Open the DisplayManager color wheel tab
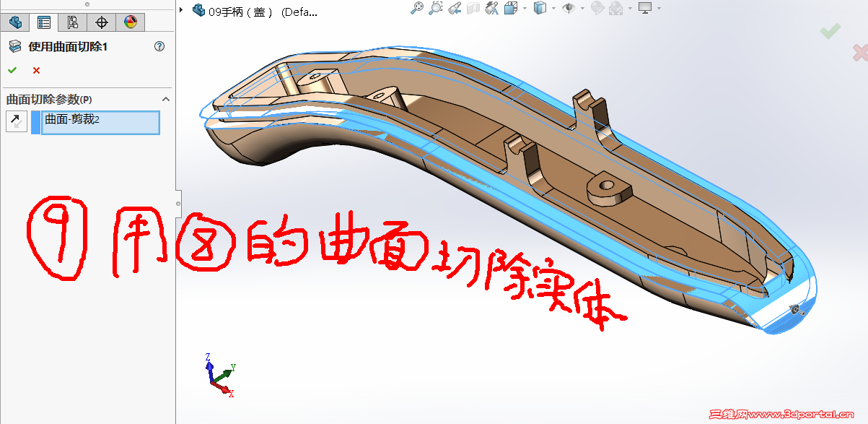 pyautogui.click(x=130, y=22)
